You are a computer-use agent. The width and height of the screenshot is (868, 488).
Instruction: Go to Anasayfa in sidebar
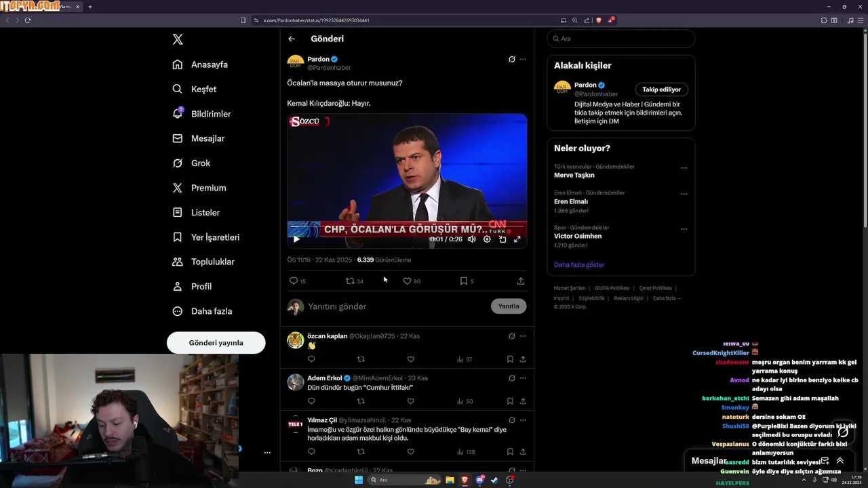point(200,64)
